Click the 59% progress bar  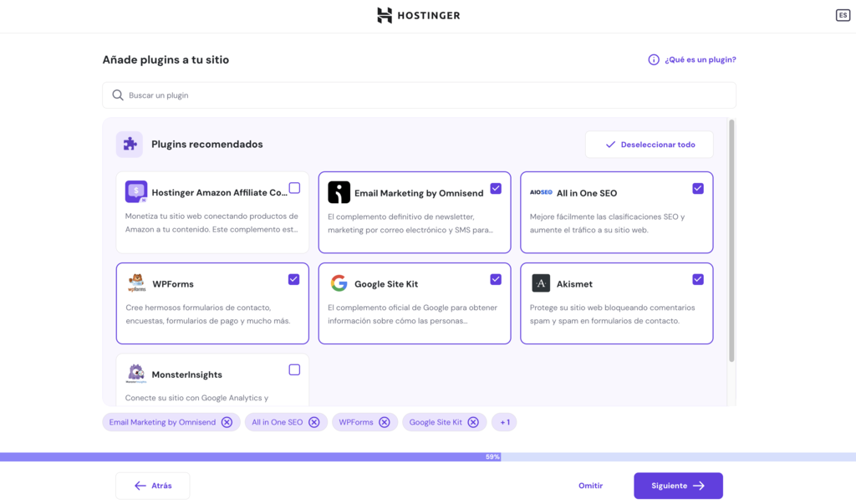click(428, 457)
